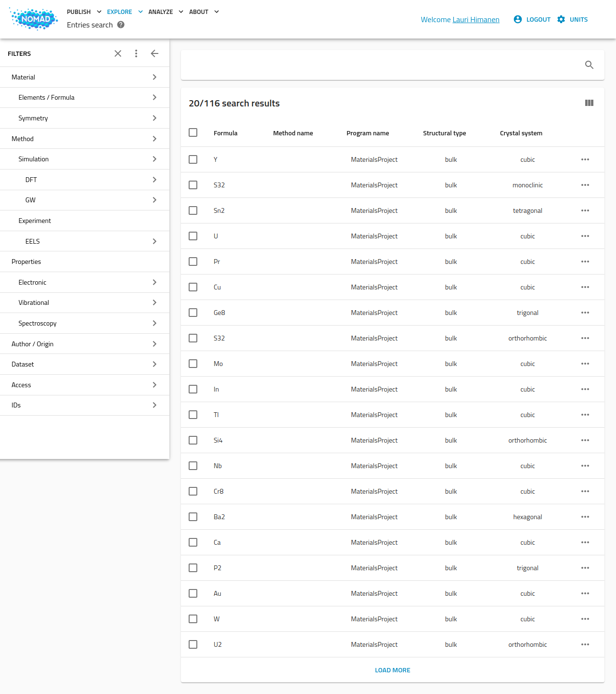Click the Load More button
This screenshot has height=694, width=616.
(x=393, y=670)
